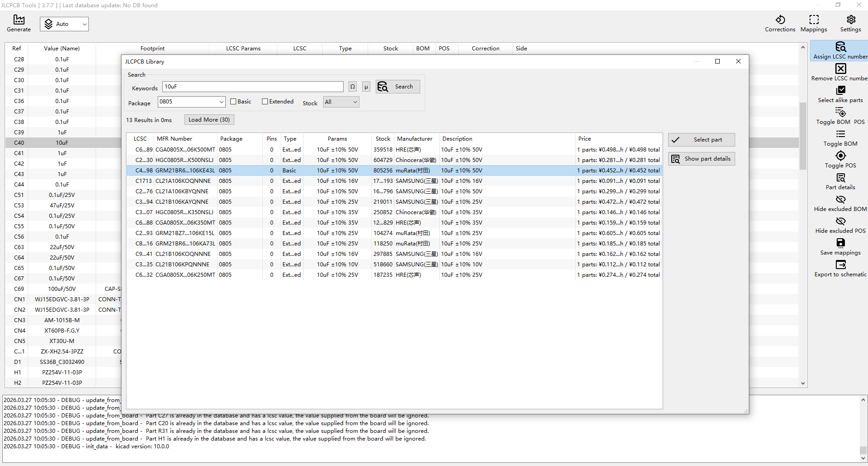The width and height of the screenshot is (868, 466).
Task: Sort results by the Stock column header
Action: click(383, 139)
